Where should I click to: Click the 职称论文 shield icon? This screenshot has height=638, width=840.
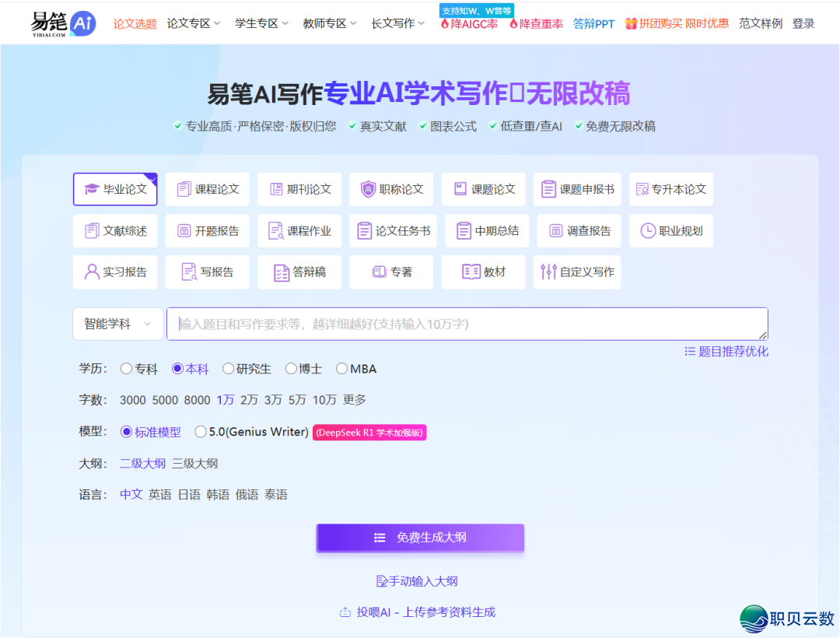tap(368, 189)
